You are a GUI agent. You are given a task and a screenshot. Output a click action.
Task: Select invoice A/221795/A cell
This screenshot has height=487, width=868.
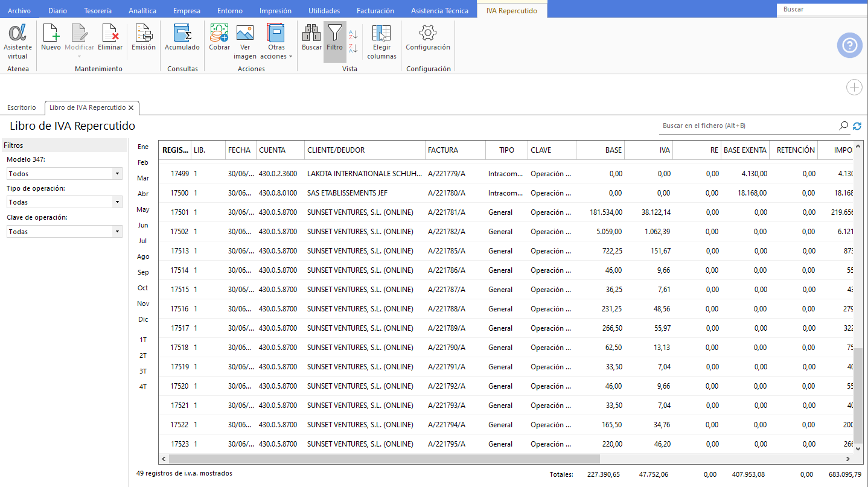455,444
